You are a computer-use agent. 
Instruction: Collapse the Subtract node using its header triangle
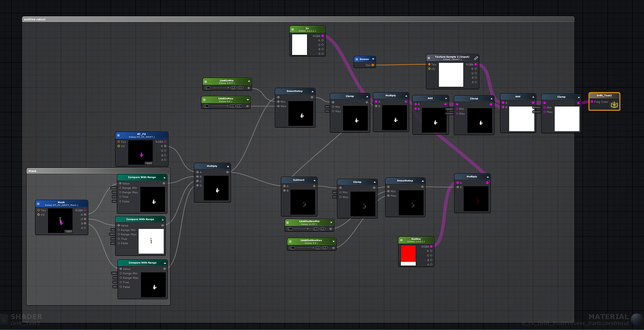coord(314,180)
